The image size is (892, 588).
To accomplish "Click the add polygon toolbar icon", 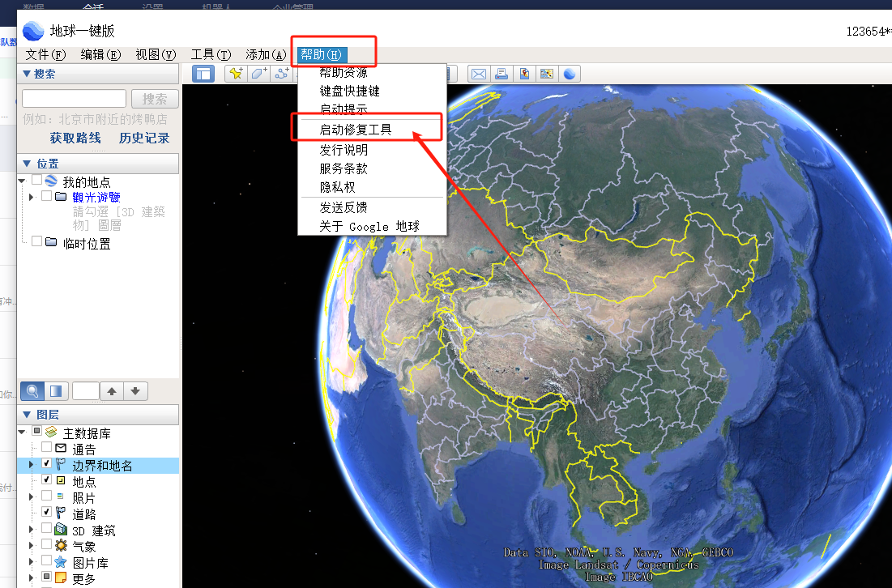I will pos(258,74).
